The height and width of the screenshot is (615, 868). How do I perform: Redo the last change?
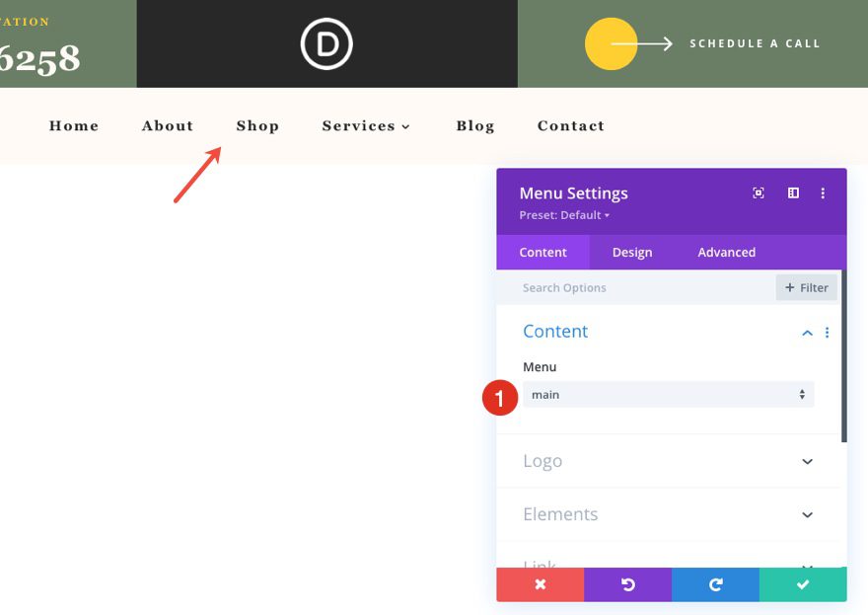(715, 584)
